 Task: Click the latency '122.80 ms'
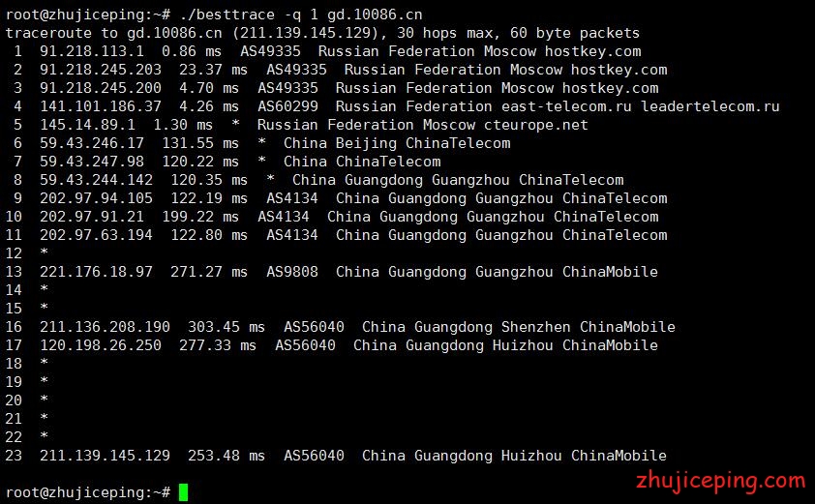click(209, 235)
